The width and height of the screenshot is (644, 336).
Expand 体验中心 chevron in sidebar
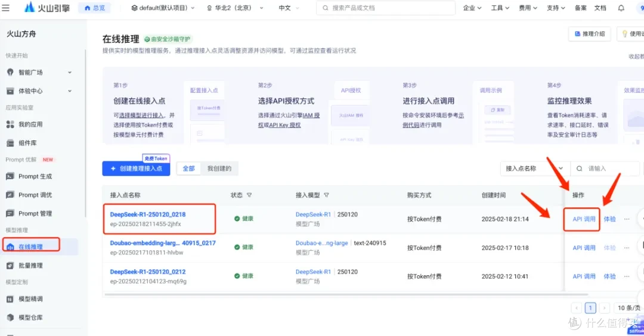(x=69, y=91)
